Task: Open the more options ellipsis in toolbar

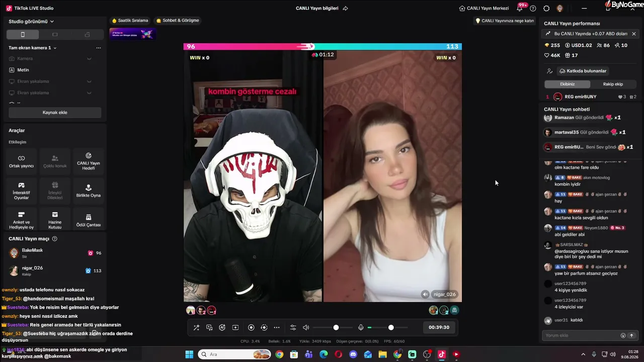Action: point(277,327)
